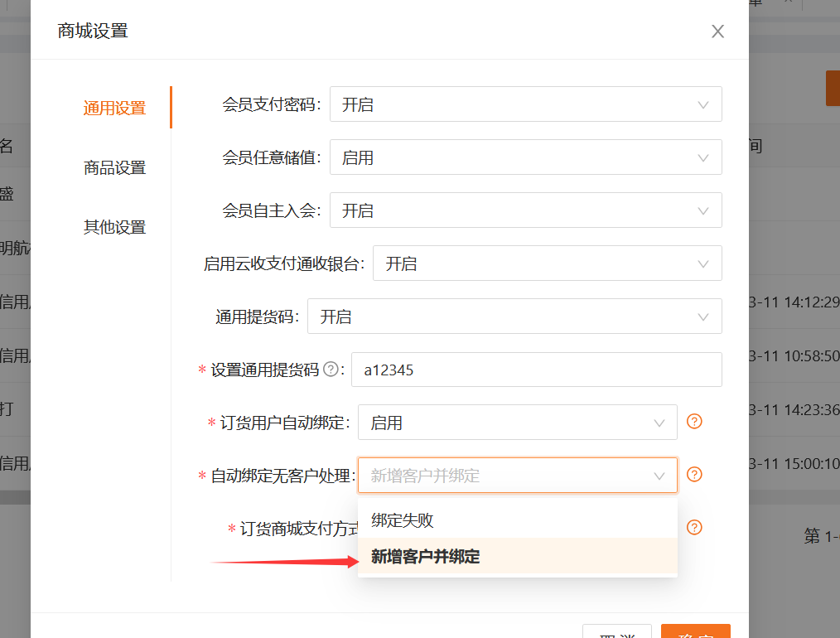Switch to the 商品设置 tab
This screenshot has height=638, width=840.
click(114, 167)
